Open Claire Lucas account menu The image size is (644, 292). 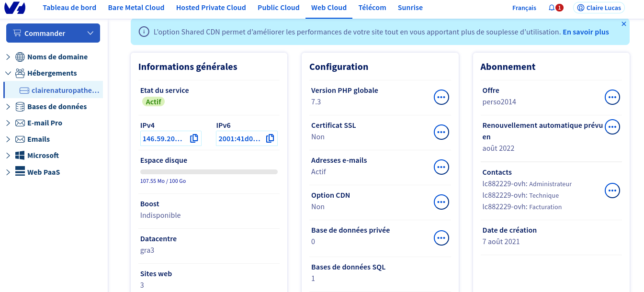coord(599,8)
